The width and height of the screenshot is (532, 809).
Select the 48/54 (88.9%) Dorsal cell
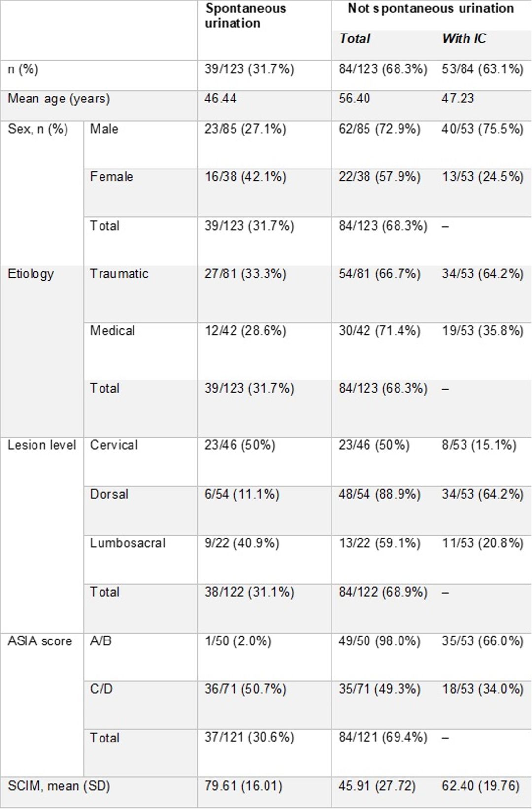379,494
